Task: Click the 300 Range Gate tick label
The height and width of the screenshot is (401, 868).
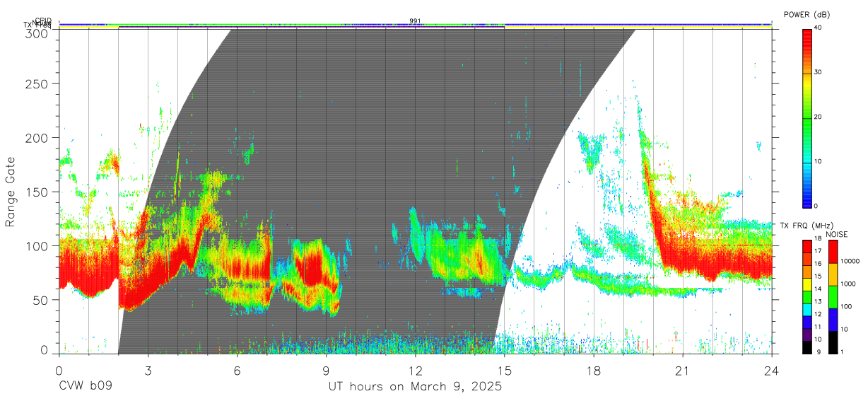Action: (x=37, y=33)
